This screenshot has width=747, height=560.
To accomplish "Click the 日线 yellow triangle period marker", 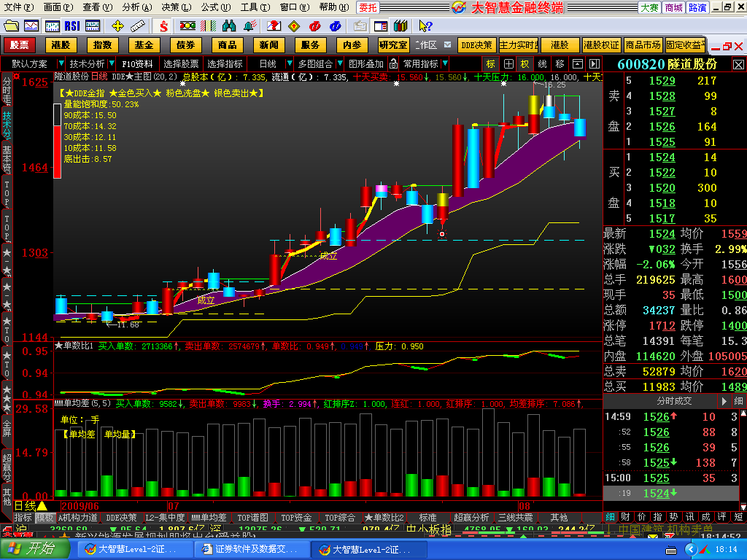I will coord(42,506).
